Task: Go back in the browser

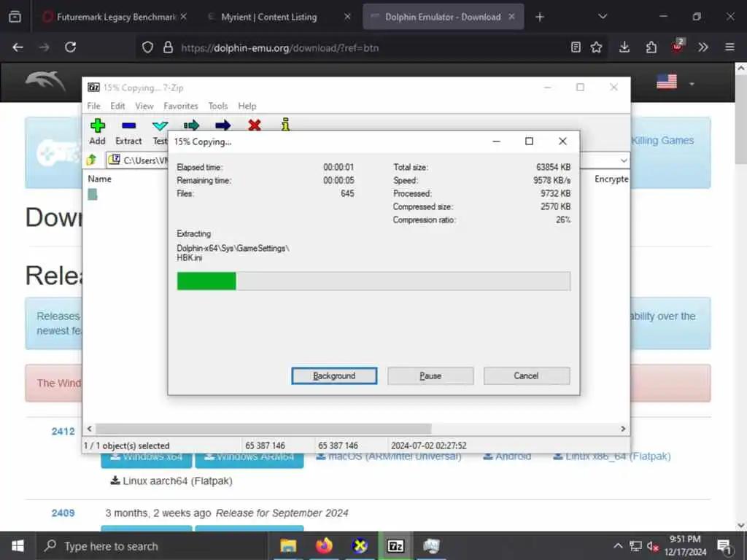Action: point(18,47)
